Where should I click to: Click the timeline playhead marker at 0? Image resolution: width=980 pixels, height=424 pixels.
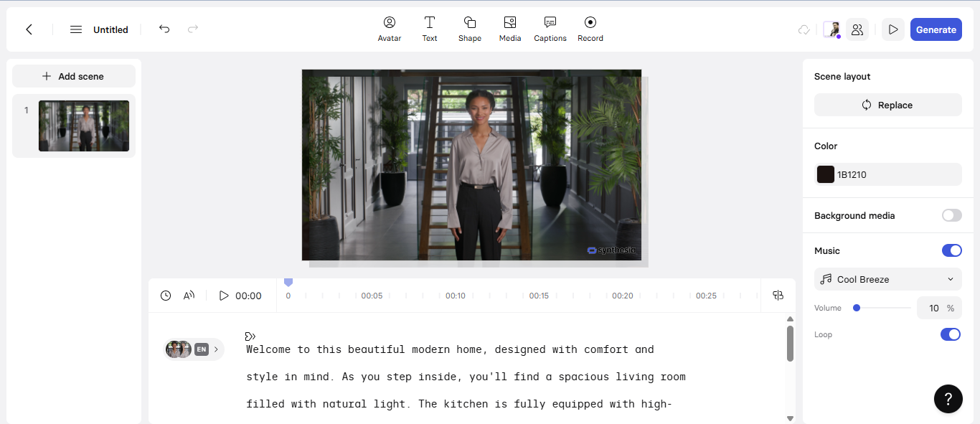288,283
